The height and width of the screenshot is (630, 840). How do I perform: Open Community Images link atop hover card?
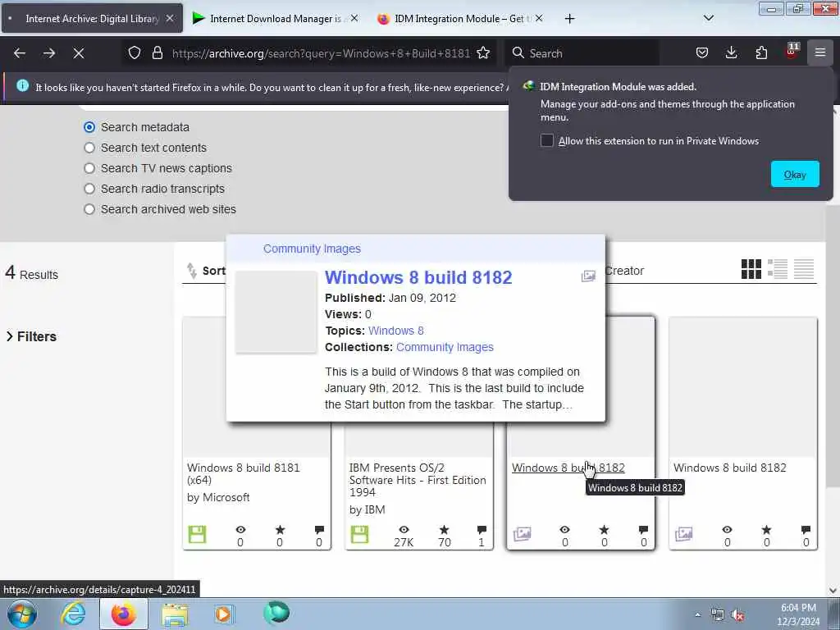(312, 249)
